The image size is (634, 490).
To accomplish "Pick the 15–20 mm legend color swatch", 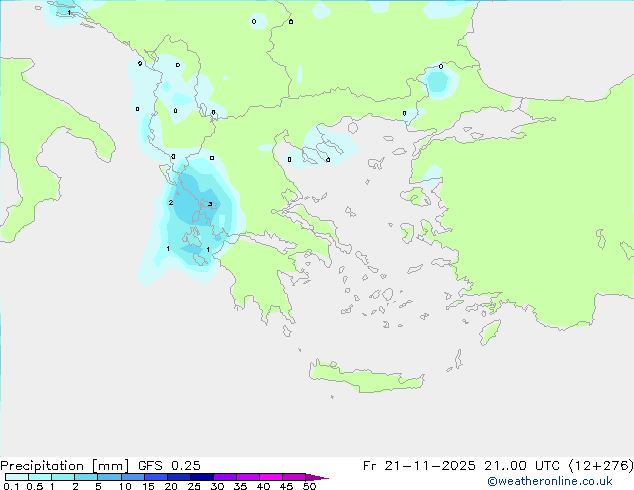I will click(156, 477).
